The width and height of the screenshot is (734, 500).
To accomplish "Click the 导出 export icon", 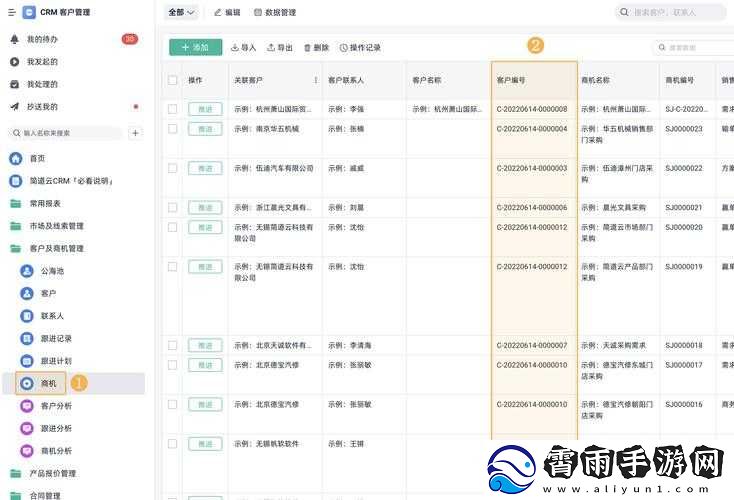I will 271,48.
